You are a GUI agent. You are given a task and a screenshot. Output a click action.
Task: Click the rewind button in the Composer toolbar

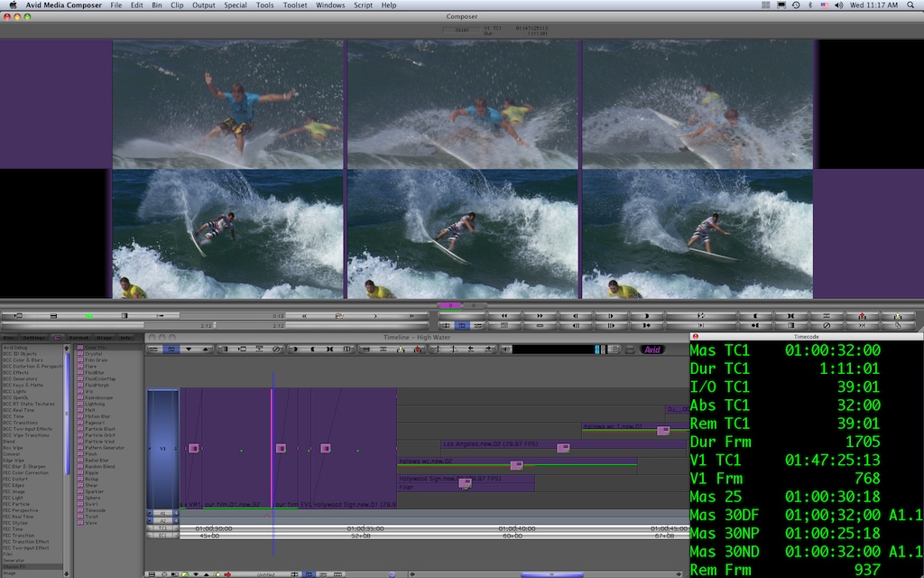pyautogui.click(x=504, y=316)
